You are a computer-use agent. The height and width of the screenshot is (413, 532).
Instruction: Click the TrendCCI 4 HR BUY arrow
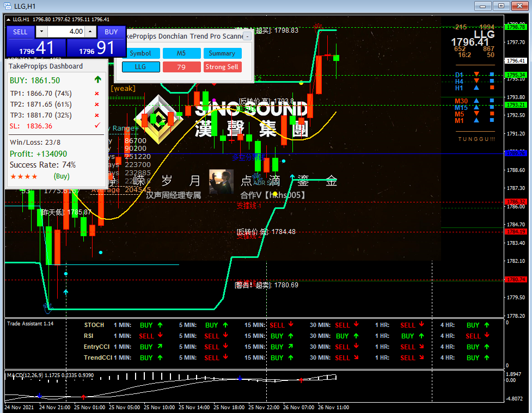487,357
